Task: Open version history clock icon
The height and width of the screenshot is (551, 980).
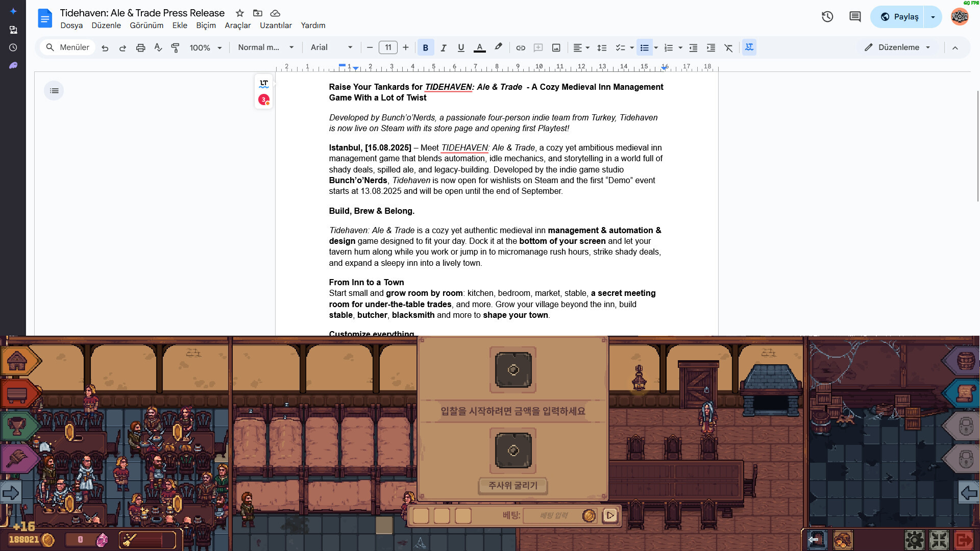Action: tap(827, 17)
